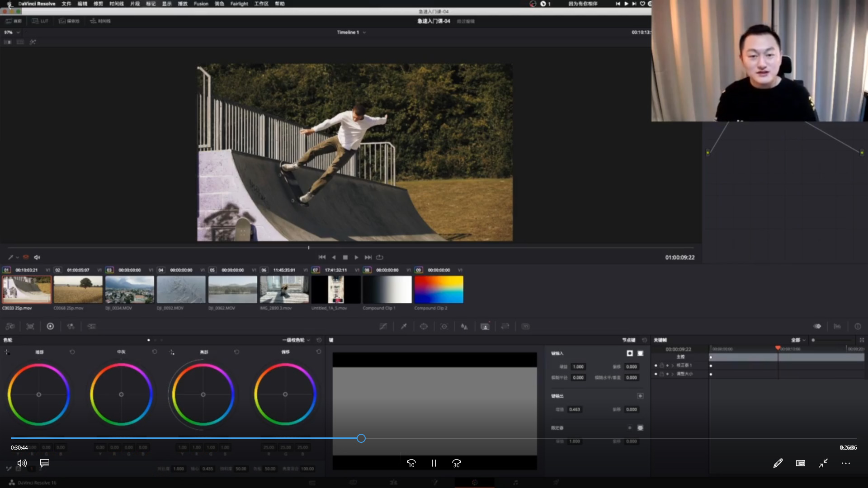The height and width of the screenshot is (488, 868).
Task: Select clip thumbnail C0033 25p.mov
Action: (27, 290)
